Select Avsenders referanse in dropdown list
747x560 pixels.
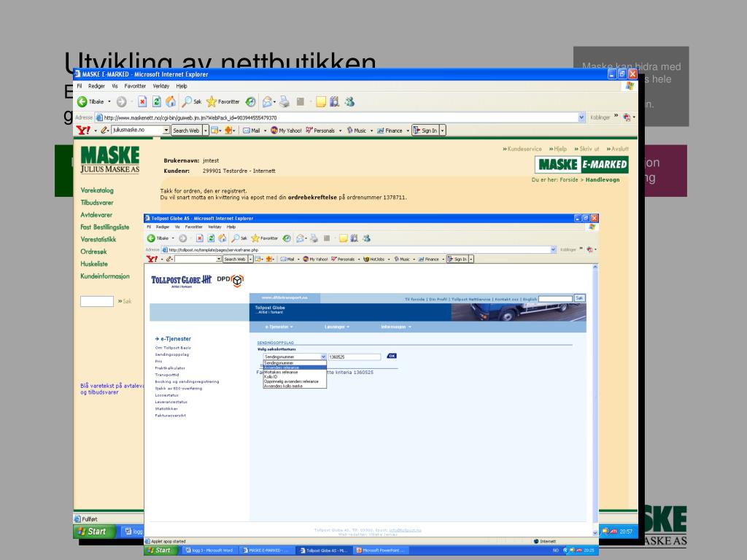tap(295, 367)
